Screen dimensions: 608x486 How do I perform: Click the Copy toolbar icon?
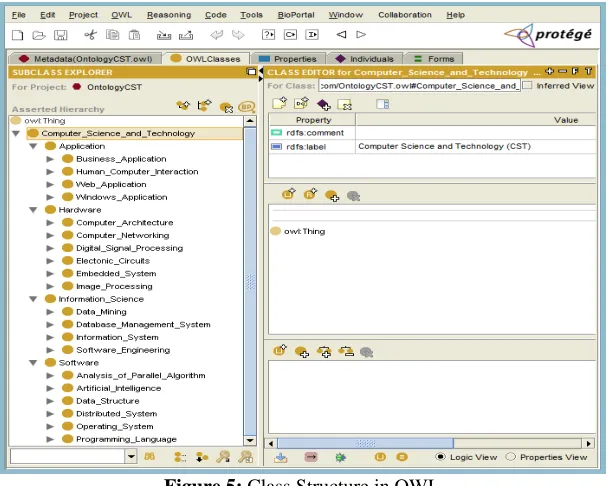click(x=112, y=35)
